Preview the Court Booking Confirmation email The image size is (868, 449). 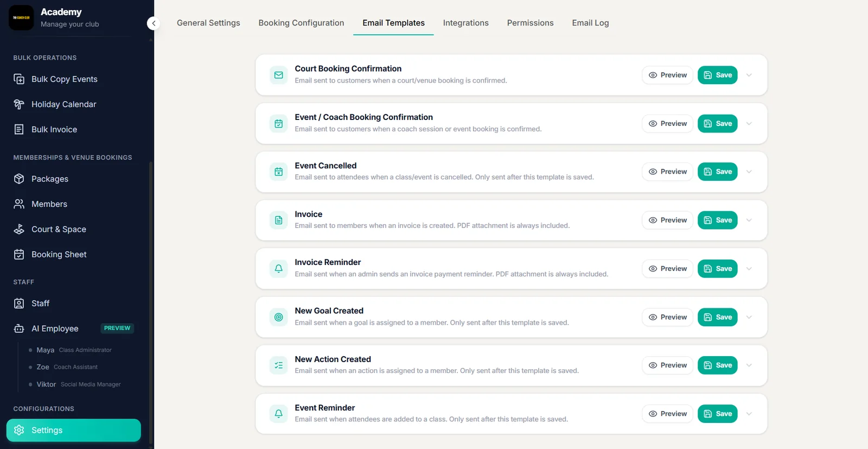(x=667, y=75)
